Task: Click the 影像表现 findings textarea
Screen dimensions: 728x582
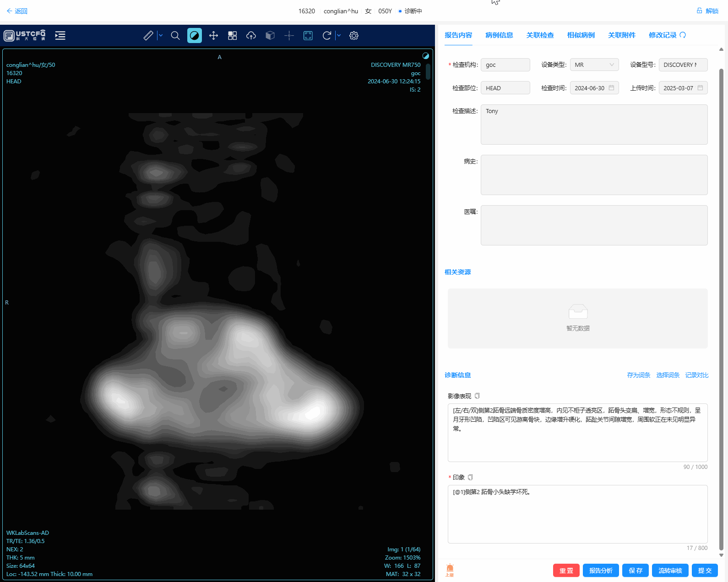Action: pyautogui.click(x=578, y=433)
